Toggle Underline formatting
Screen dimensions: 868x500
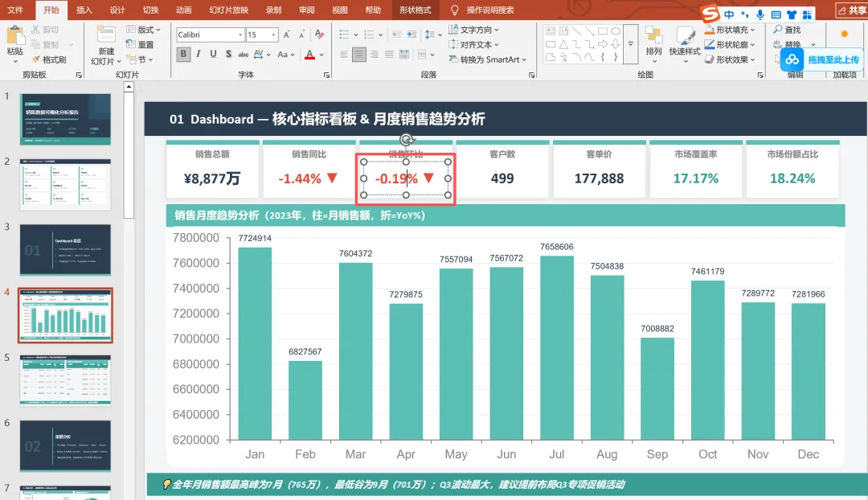(213, 55)
